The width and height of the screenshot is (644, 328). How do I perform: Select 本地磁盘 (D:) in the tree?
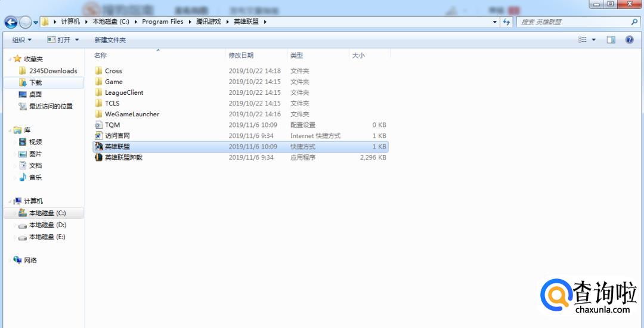[x=48, y=225]
